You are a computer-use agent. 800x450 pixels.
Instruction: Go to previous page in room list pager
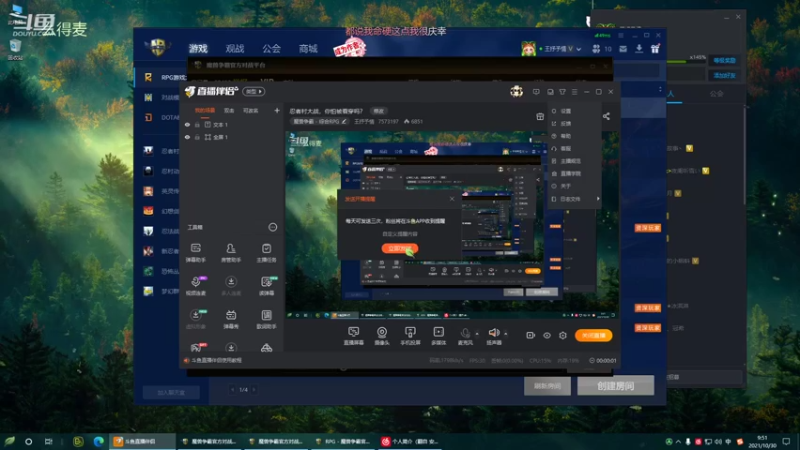tap(233, 390)
